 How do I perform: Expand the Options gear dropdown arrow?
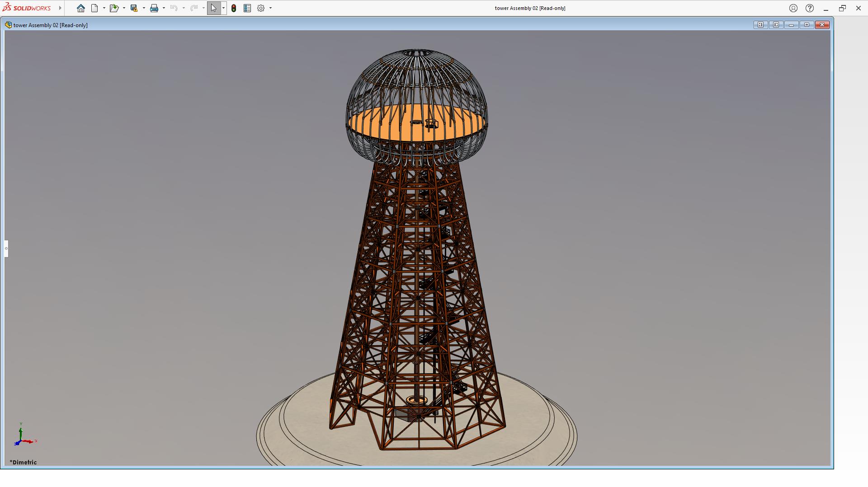pos(270,8)
